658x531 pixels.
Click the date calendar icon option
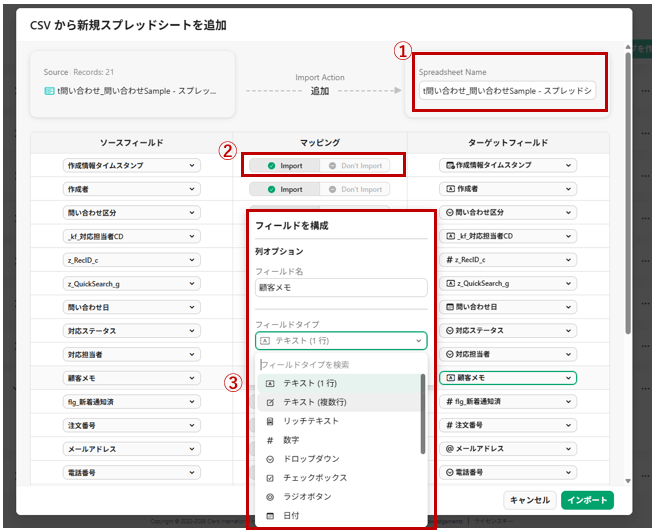click(x=271, y=516)
